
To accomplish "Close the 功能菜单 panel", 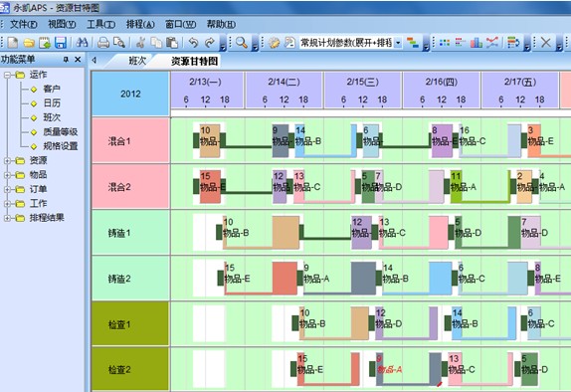I will click(78, 60).
